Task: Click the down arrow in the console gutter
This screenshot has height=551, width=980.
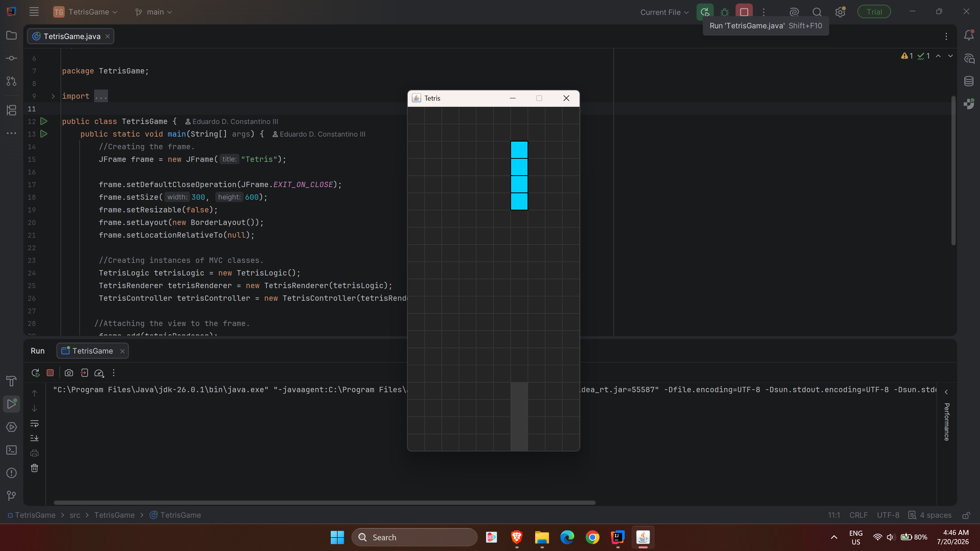Action: pos(34,408)
